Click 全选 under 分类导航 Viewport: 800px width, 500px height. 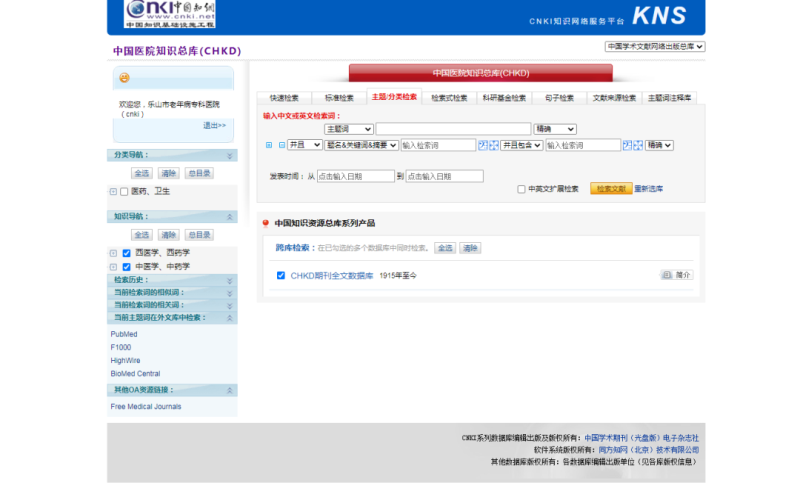pyautogui.click(x=141, y=173)
